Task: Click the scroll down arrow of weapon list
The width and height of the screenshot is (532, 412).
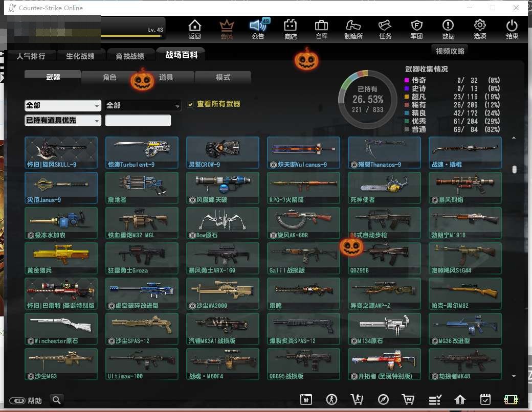Action: (514, 376)
